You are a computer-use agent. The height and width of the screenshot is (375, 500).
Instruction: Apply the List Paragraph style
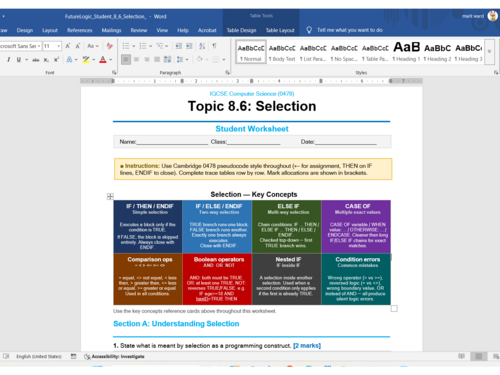[313, 52]
